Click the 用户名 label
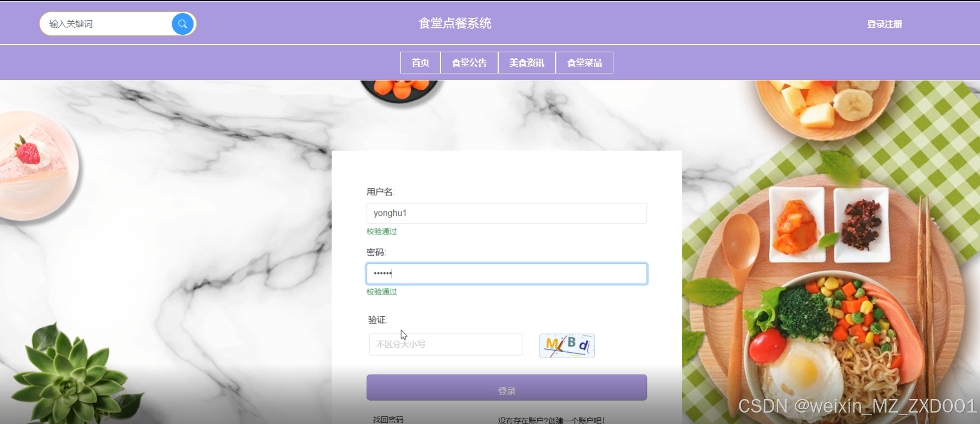This screenshot has height=424, width=980. point(380,192)
